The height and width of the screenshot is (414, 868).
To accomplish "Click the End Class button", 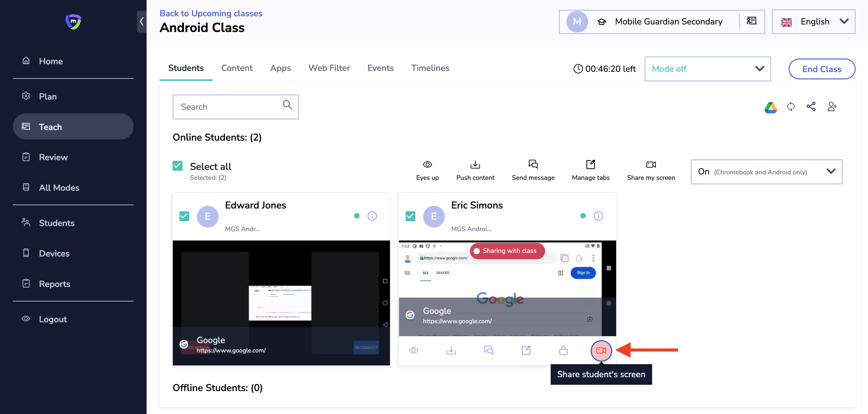I will tap(822, 69).
